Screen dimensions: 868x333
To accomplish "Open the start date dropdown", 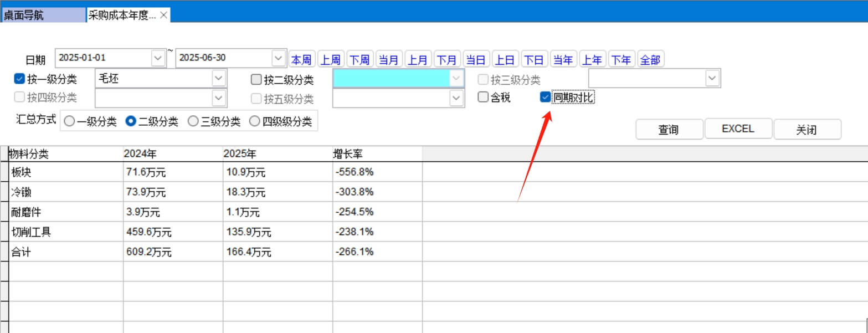I will (x=158, y=58).
